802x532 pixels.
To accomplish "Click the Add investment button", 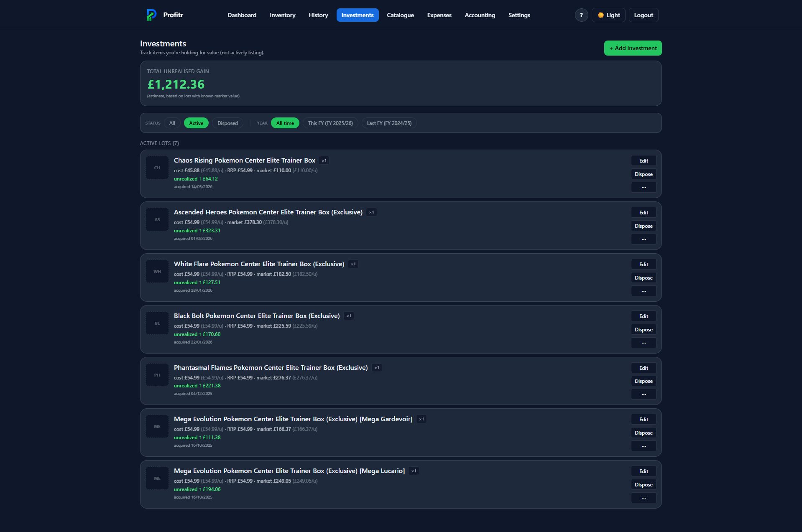I will [x=633, y=48].
